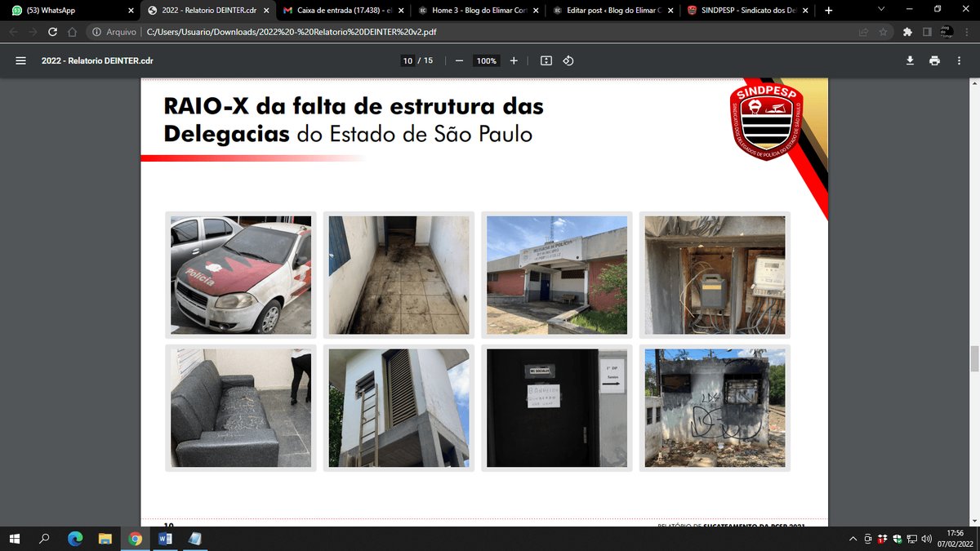Open the Chrome extensions puzzle icon

coord(907,32)
